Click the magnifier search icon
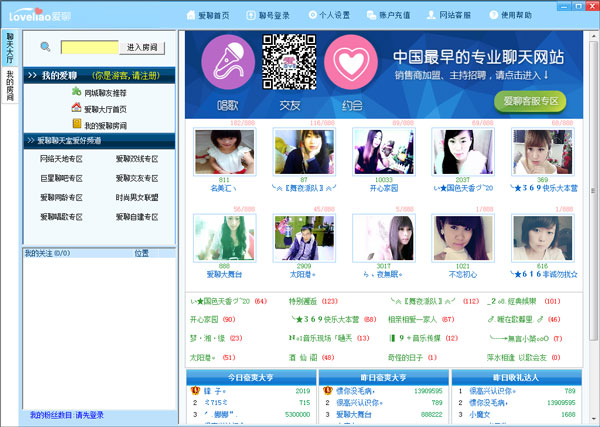Viewport: 600px width, 427px height. (x=46, y=47)
